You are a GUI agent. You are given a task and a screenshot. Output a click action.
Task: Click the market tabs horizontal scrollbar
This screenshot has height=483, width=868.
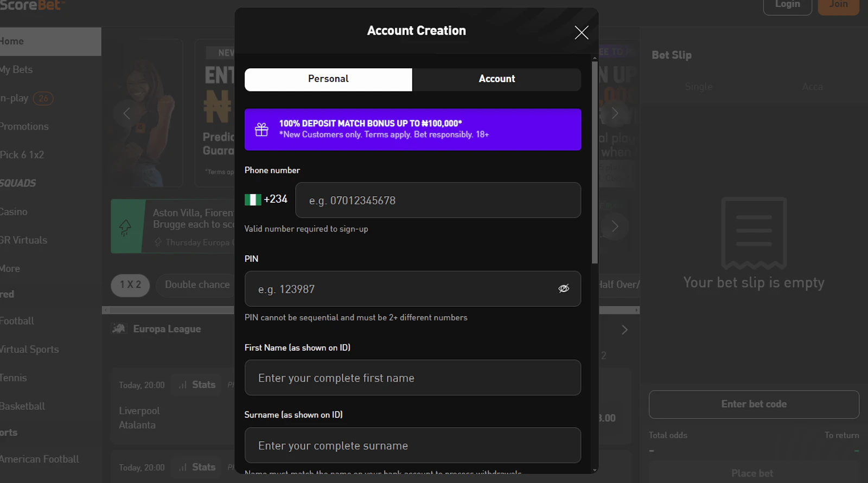[x=371, y=310]
